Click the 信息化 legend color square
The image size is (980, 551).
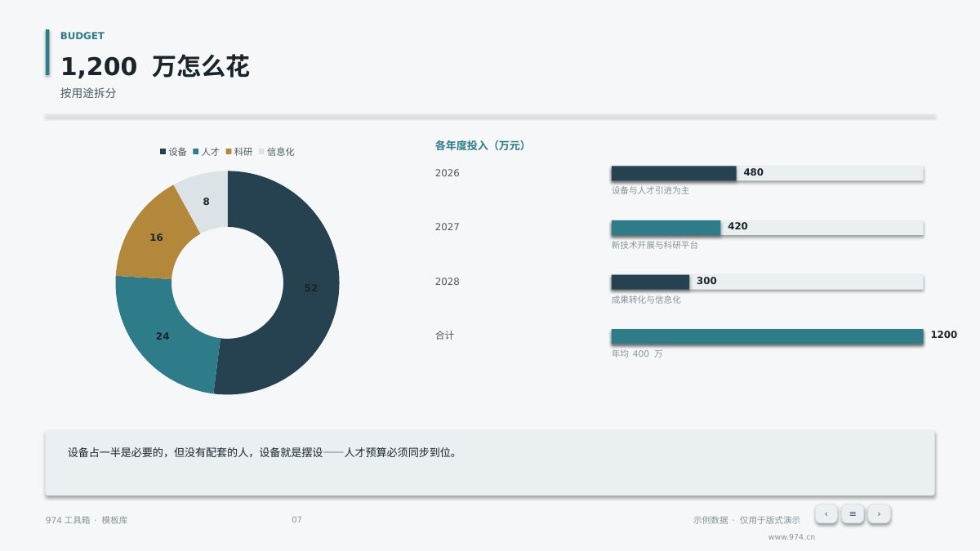pos(261,152)
